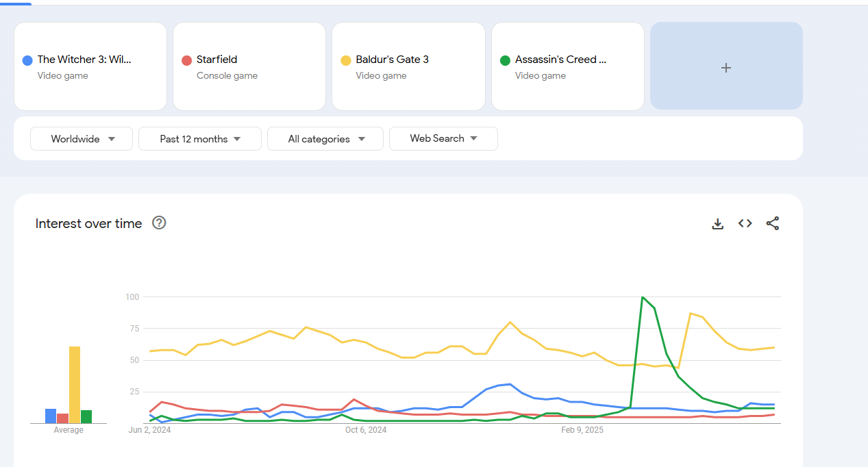Select the Starfield search term card
This screenshot has width=868, height=467.
pyautogui.click(x=249, y=66)
